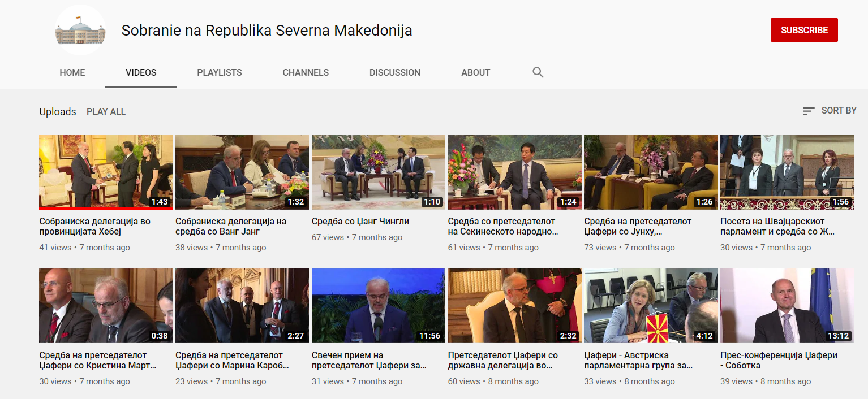The image size is (868, 399).
Task: Click the 39 views • 8 months ago text
Action: tap(766, 381)
